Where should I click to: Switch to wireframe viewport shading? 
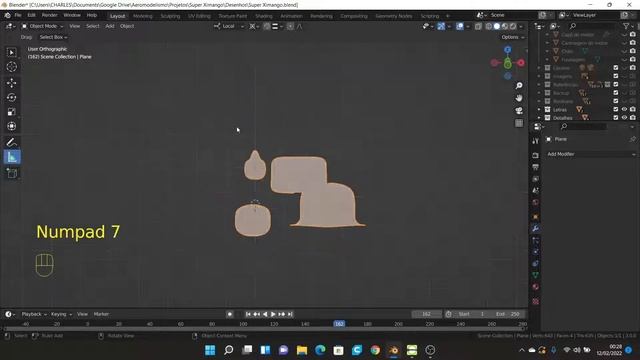(x=489, y=26)
